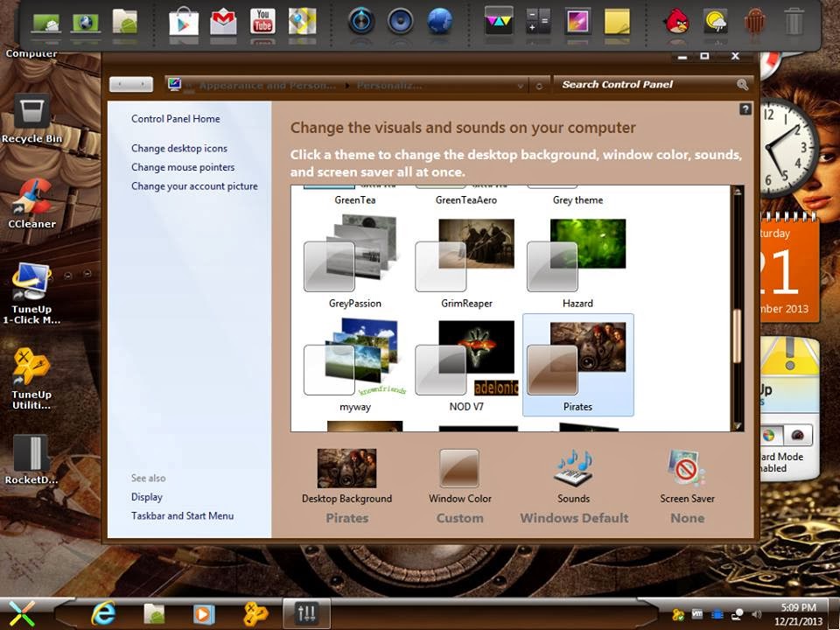Screen dimensions: 840x630
Task: Launch YouTube from the dock
Action: [263, 21]
